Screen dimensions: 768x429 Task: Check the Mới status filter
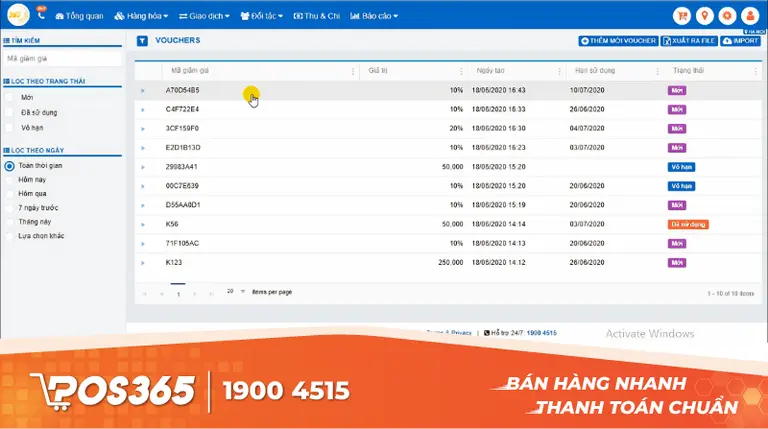point(9,97)
